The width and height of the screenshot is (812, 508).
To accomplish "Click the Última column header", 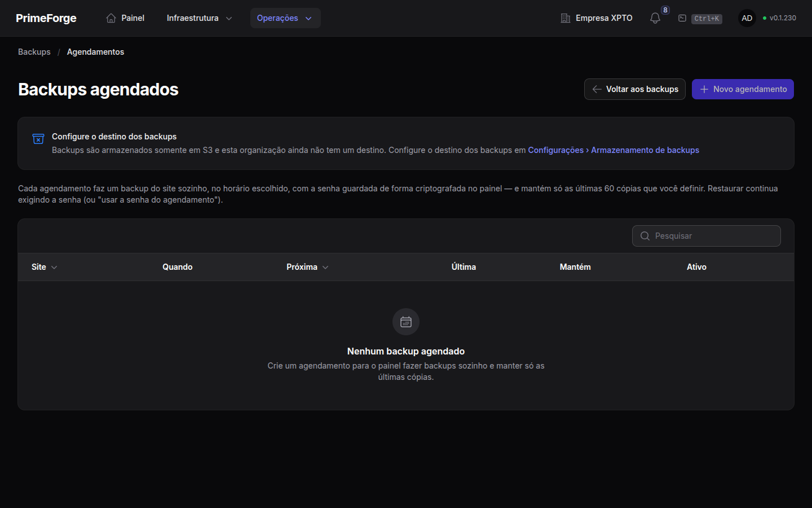I will (464, 267).
